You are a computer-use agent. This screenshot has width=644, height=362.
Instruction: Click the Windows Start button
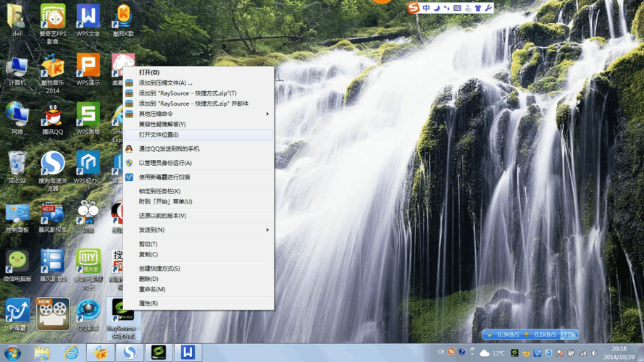coord(13,353)
